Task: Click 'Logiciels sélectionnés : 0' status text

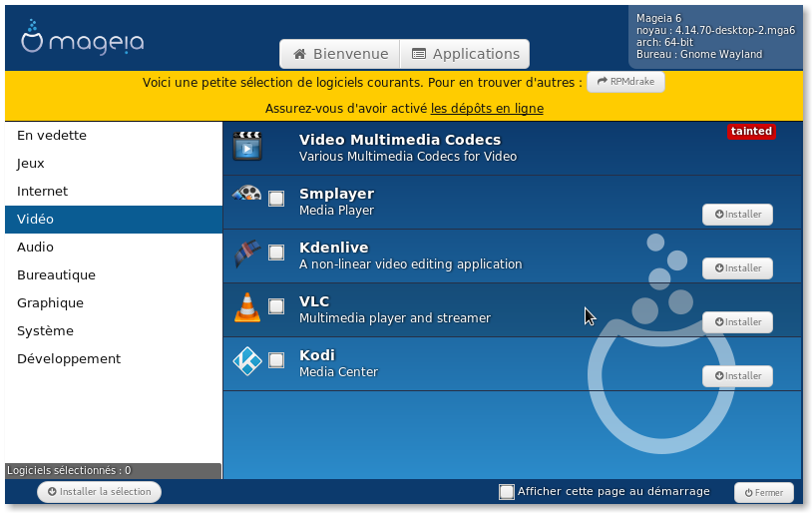Action: (x=69, y=470)
